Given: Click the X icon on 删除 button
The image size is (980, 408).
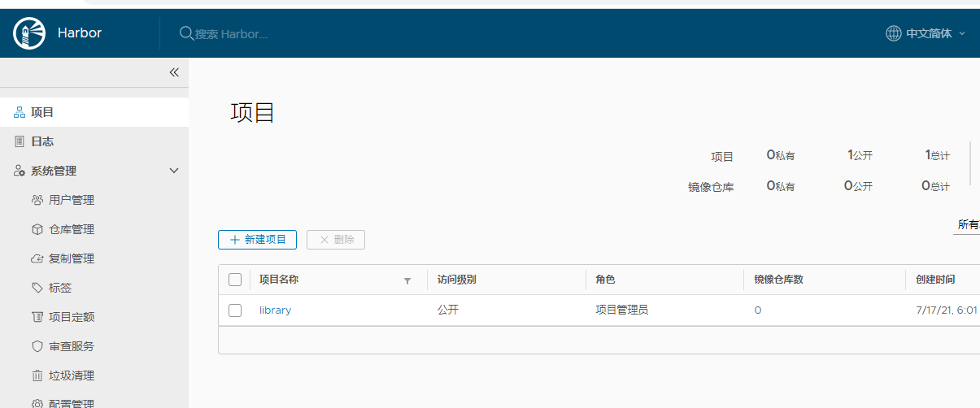Looking at the screenshot, I should 324,240.
